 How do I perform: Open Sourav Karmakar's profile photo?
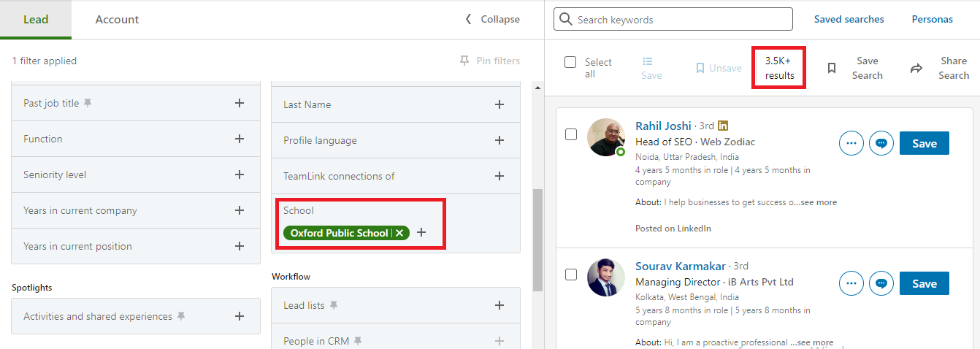[606, 277]
